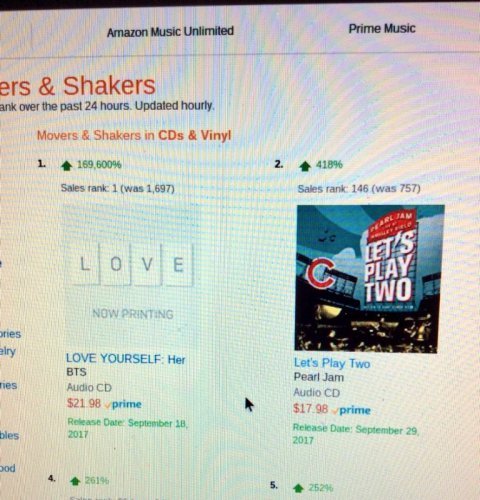Click the Movers & Shakers page heading
Image resolution: width=480 pixels, height=500 pixels.
click(x=78, y=86)
